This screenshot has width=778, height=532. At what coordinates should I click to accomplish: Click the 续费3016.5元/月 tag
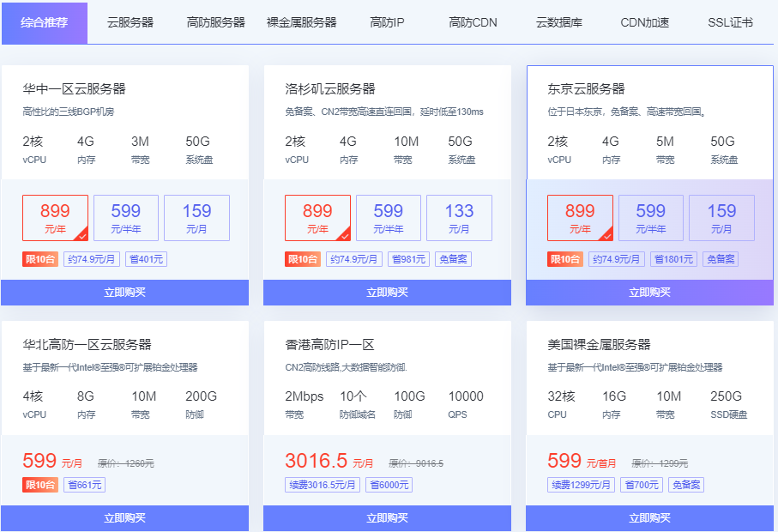(x=323, y=485)
